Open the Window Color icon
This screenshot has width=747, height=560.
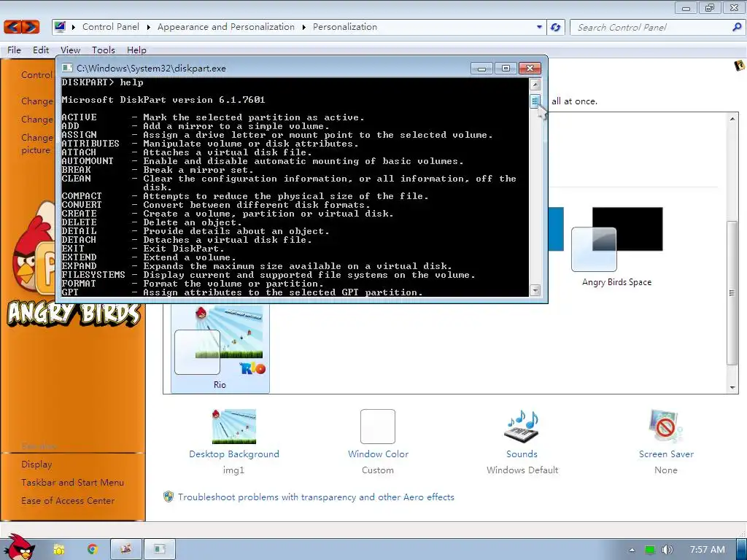(x=378, y=426)
